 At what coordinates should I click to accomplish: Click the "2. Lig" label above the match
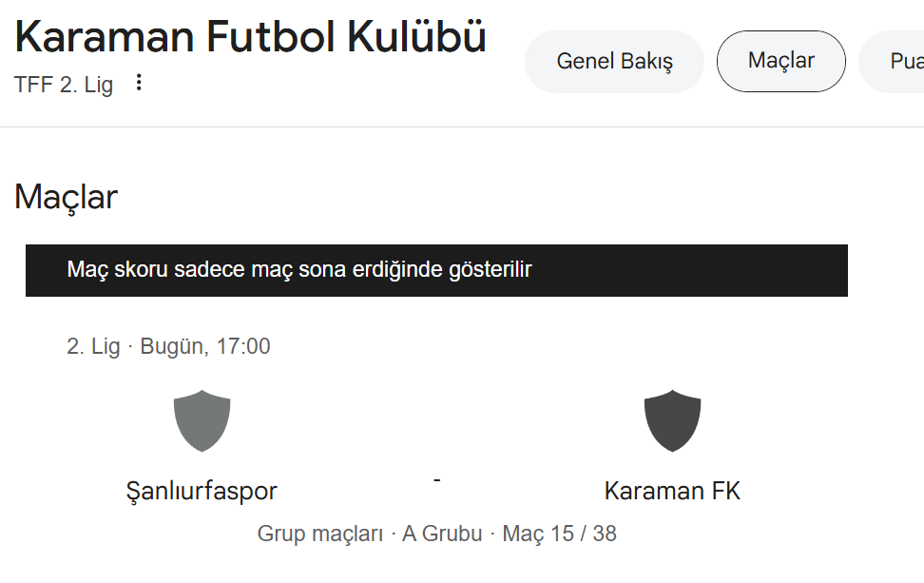[94, 345]
